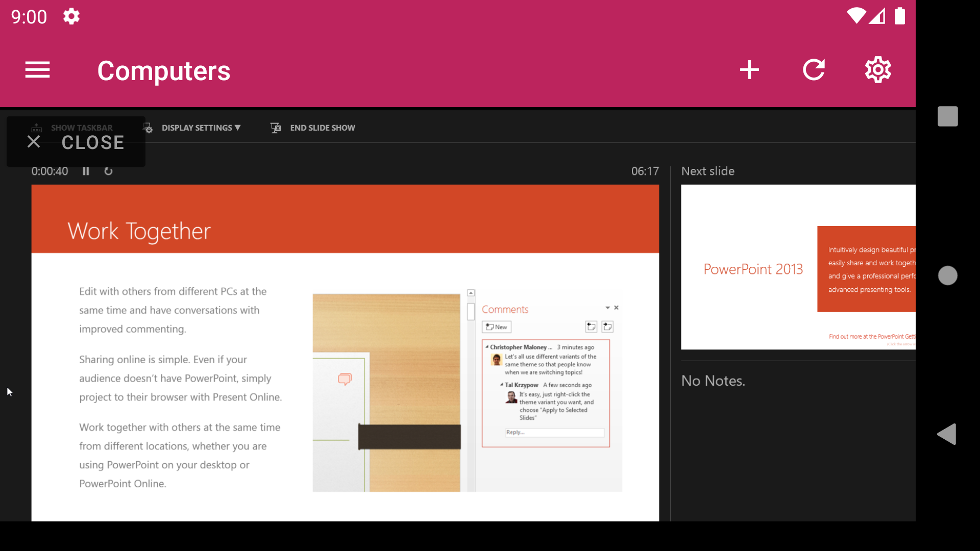Click the CLOSE overlay button
This screenshot has height=551, width=980.
point(76,142)
